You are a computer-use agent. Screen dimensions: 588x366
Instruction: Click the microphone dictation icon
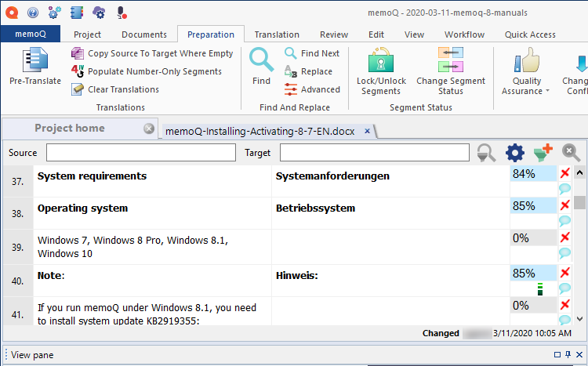pyautogui.click(x=122, y=13)
